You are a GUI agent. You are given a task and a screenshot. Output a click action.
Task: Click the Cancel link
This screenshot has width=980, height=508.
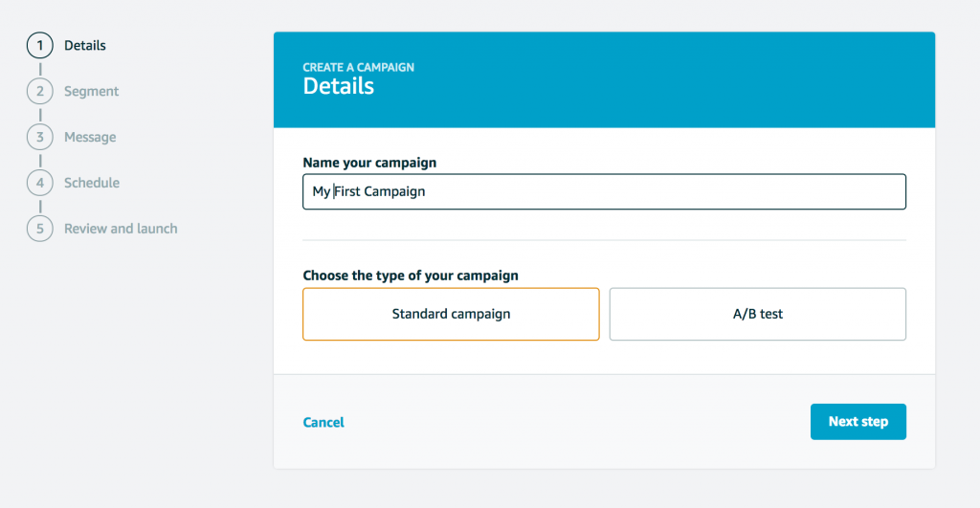323,422
